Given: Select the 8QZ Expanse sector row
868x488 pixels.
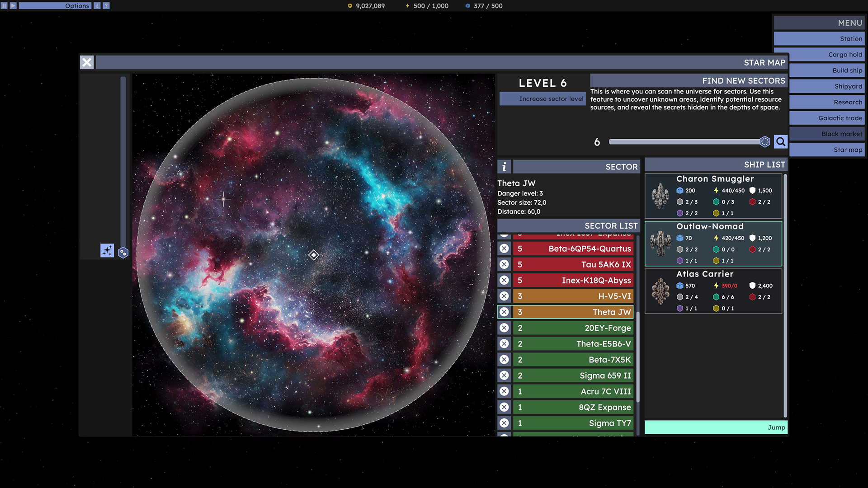Looking at the screenshot, I should (x=573, y=407).
